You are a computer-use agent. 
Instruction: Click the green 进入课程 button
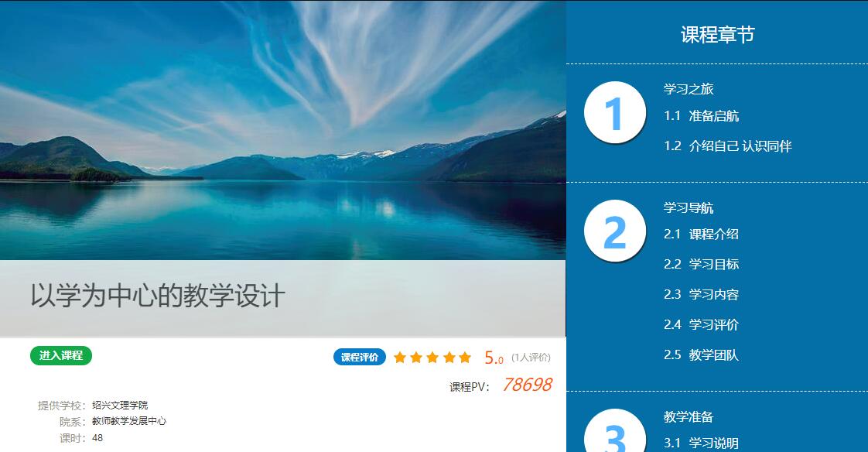click(x=61, y=355)
